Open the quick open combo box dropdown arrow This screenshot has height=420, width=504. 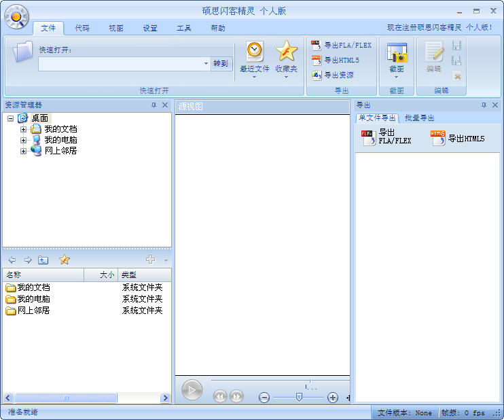click(x=206, y=63)
